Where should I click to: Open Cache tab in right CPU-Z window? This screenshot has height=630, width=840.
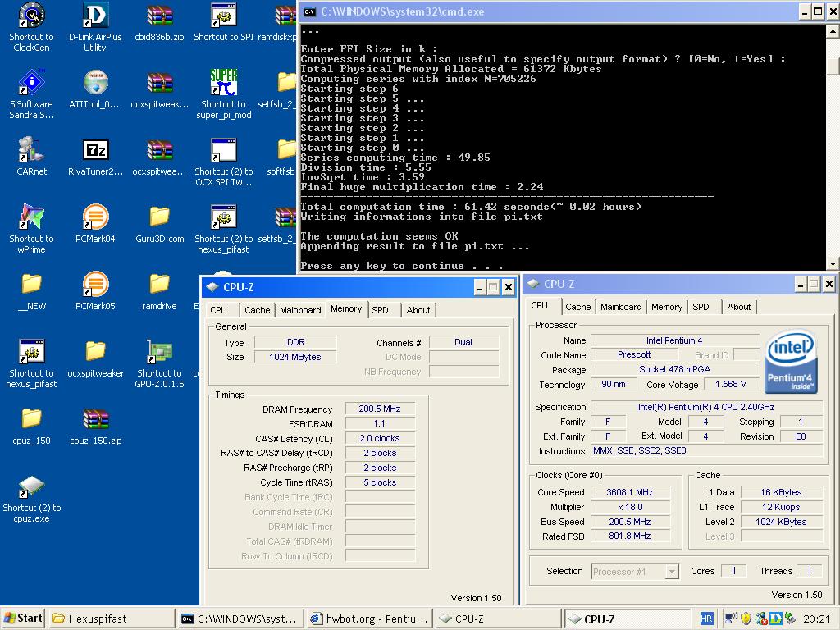[577, 307]
